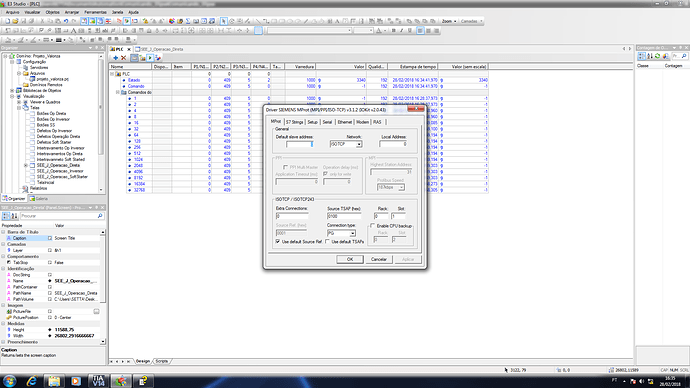Select the arrow pointer selection tool

coord(224,21)
